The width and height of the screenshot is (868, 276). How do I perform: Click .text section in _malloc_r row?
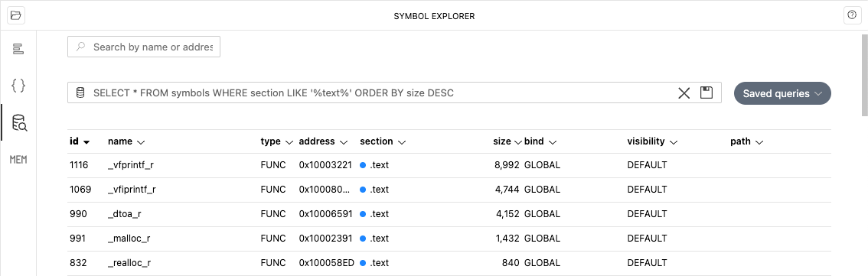point(375,239)
